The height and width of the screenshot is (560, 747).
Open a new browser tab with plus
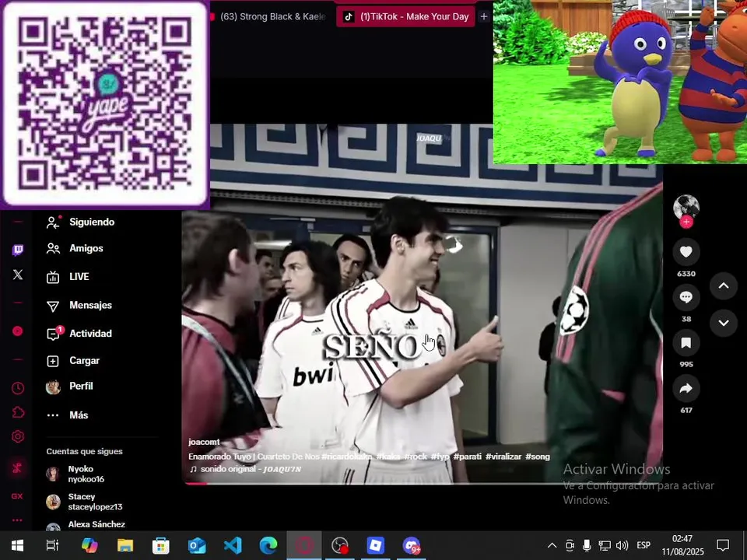(483, 16)
